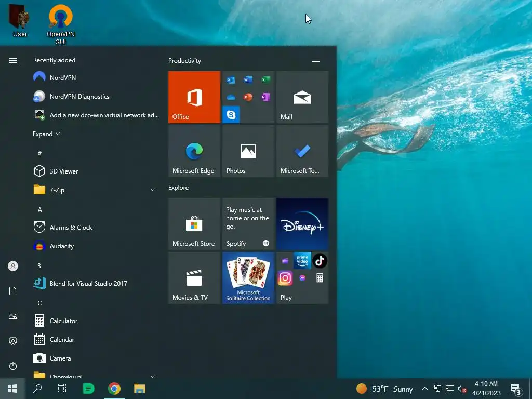532x399 pixels.
Task: Open user account options in Start sidebar
Action: (13, 266)
